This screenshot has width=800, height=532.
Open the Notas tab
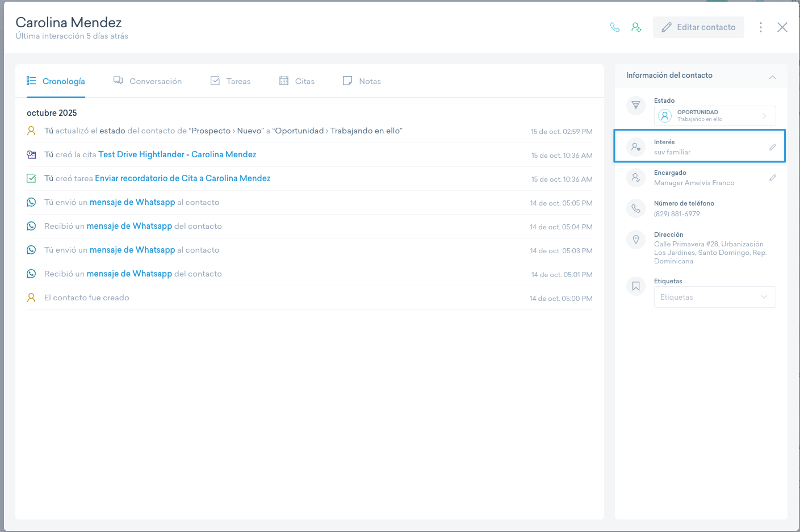pos(362,81)
